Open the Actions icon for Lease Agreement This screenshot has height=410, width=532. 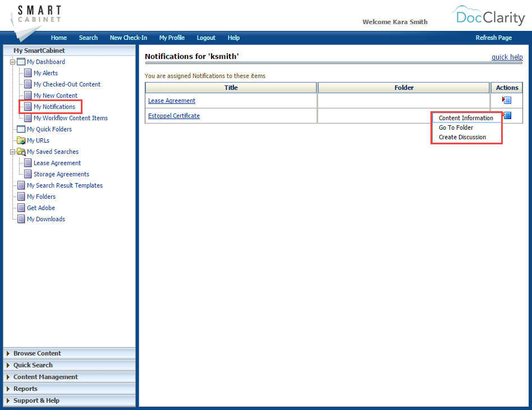coord(506,99)
